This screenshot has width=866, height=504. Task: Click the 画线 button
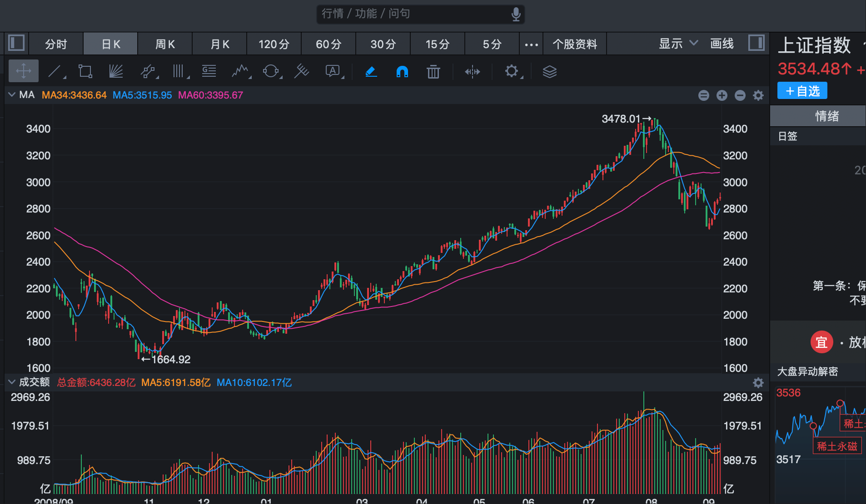tap(722, 44)
